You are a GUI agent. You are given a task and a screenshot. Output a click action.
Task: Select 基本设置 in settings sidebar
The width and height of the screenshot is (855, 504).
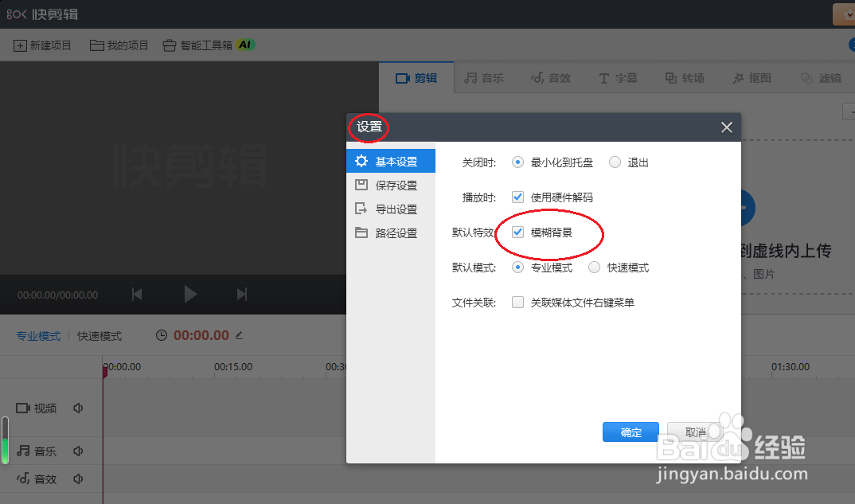pyautogui.click(x=391, y=162)
